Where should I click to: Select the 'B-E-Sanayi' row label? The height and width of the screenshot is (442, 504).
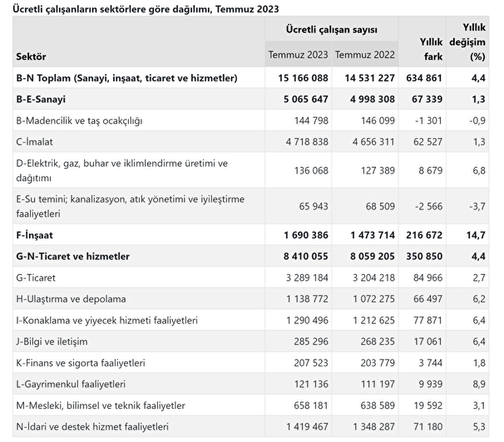(x=41, y=99)
